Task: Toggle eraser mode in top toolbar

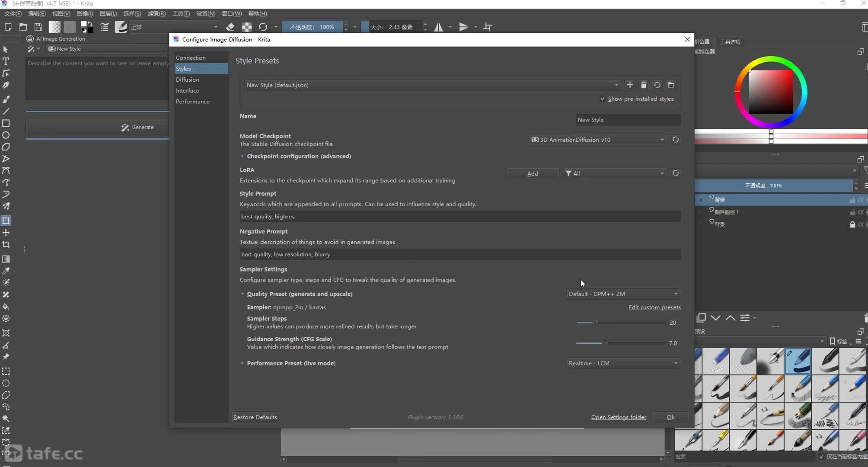Action: (230, 27)
